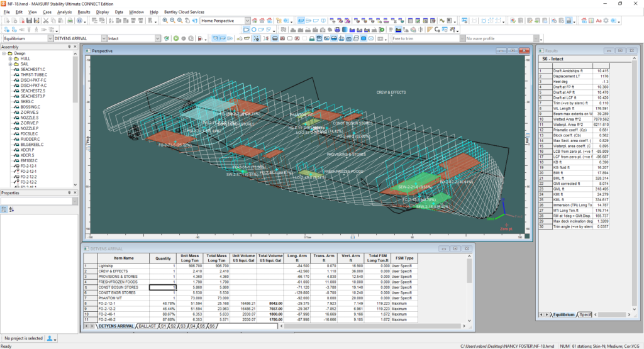Close the Properties panel

75,192
